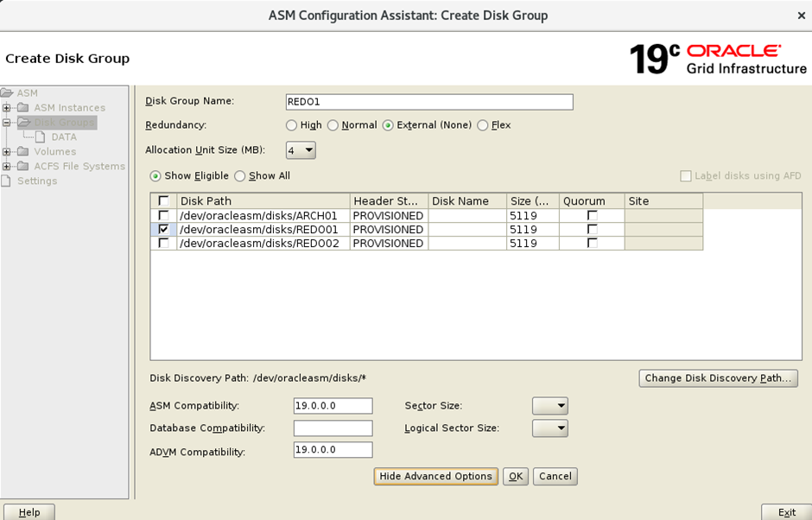Click /dev/oracleasm/disks/ARCH01 path cell
This screenshot has height=520, width=812.
(263, 215)
